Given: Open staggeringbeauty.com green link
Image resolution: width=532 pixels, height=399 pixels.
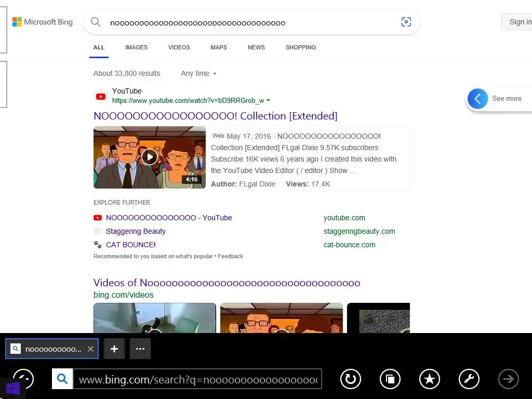Looking at the screenshot, I should 360,231.
